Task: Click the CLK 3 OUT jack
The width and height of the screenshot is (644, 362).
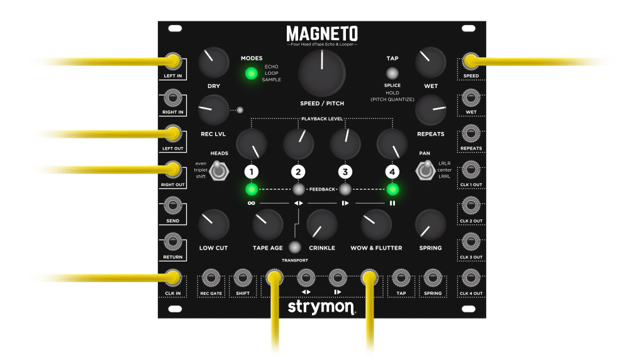Action: pyautogui.click(x=470, y=242)
